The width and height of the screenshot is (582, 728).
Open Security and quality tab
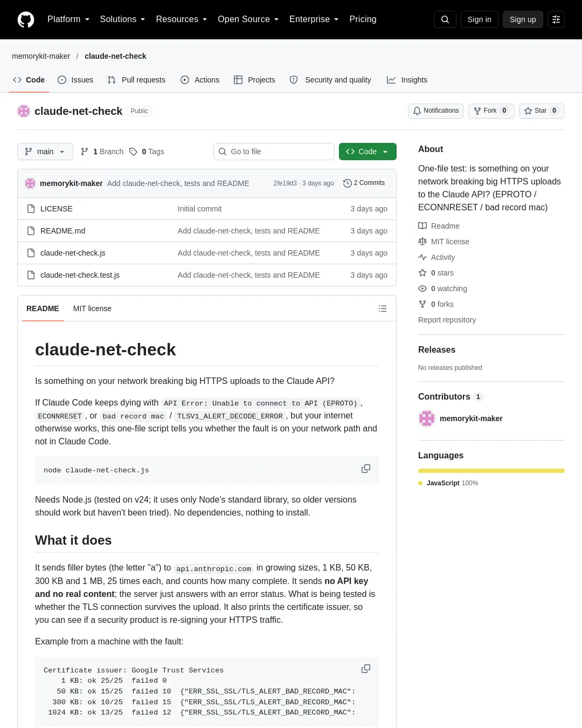click(x=330, y=80)
